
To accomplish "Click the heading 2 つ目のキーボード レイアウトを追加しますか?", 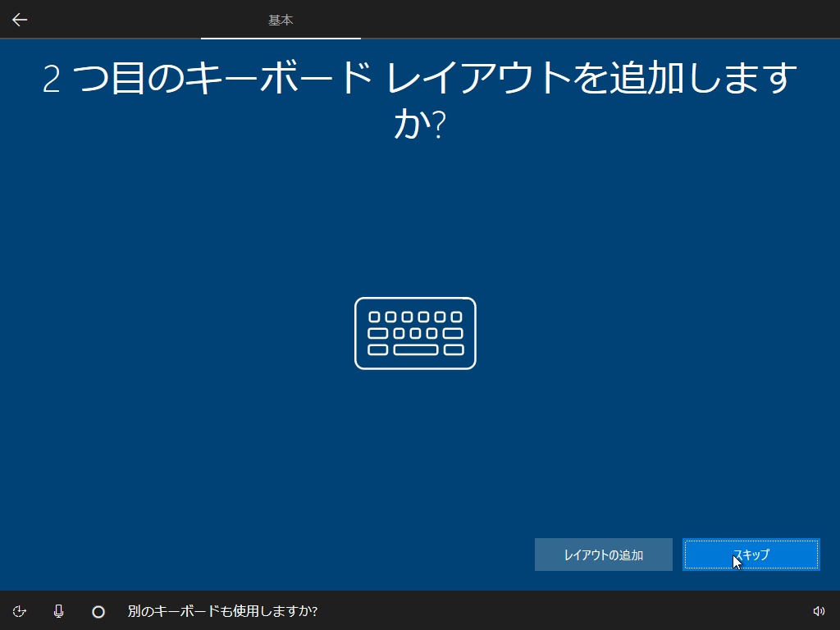I will point(420,100).
